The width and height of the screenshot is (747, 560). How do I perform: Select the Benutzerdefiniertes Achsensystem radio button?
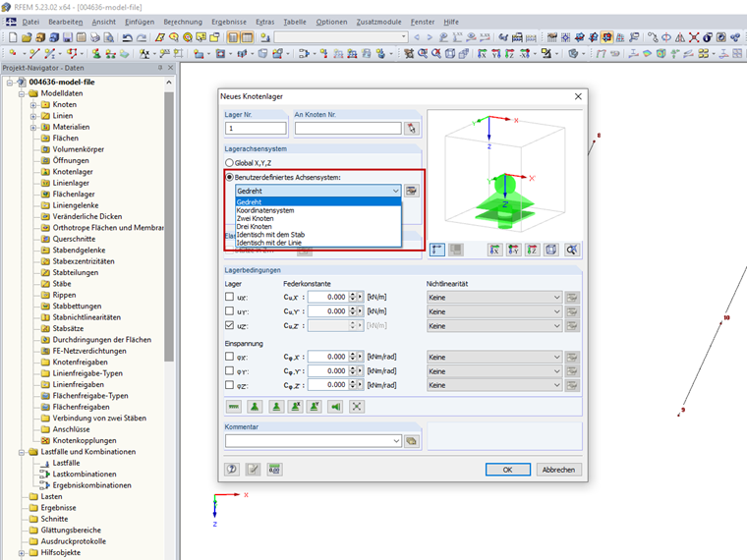click(x=230, y=177)
